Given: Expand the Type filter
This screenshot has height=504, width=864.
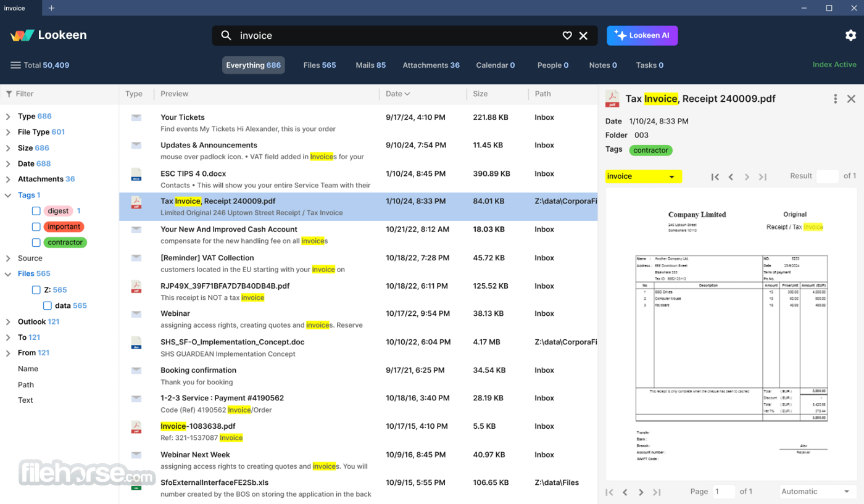Looking at the screenshot, I should click(x=8, y=117).
